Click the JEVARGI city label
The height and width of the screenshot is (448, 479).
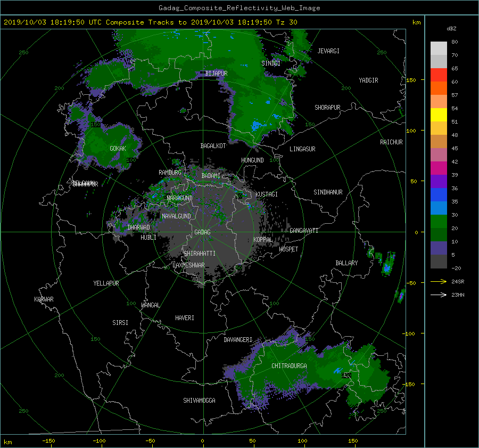point(328,51)
